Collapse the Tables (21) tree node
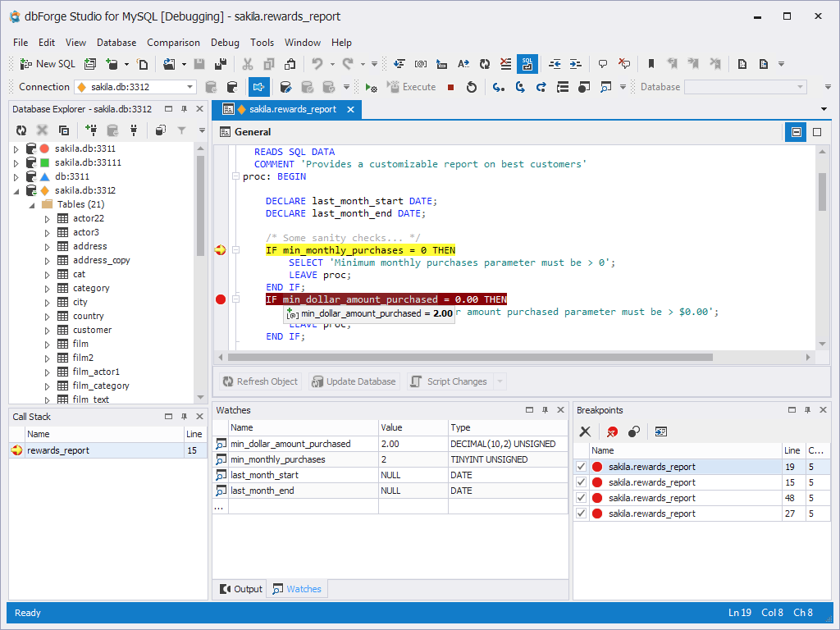840x630 pixels. pyautogui.click(x=34, y=203)
